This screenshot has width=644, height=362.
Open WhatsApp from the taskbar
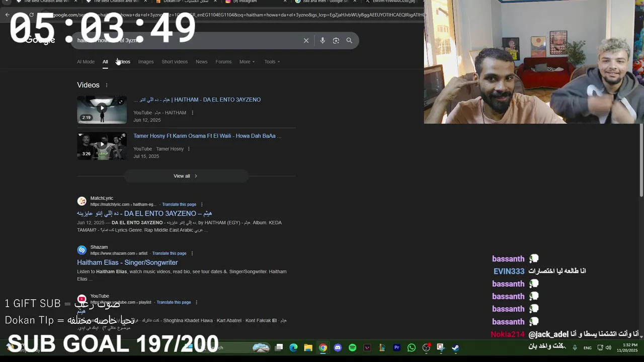coord(412,347)
